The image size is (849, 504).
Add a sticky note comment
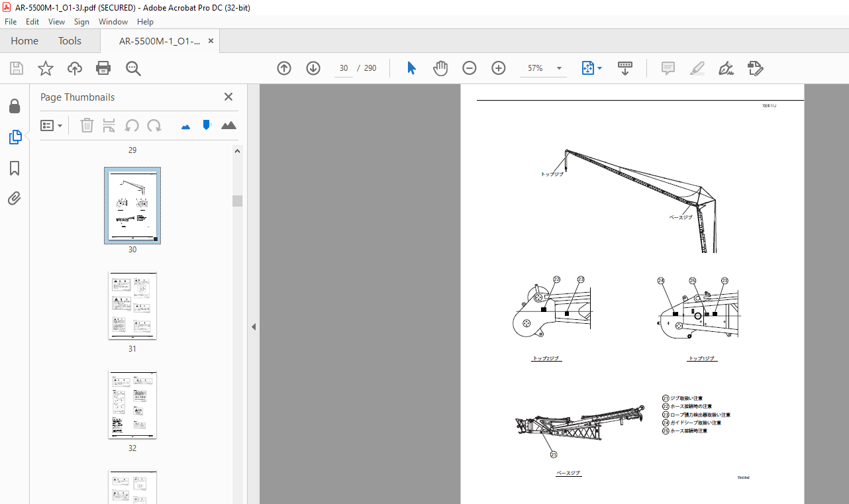[x=668, y=68]
